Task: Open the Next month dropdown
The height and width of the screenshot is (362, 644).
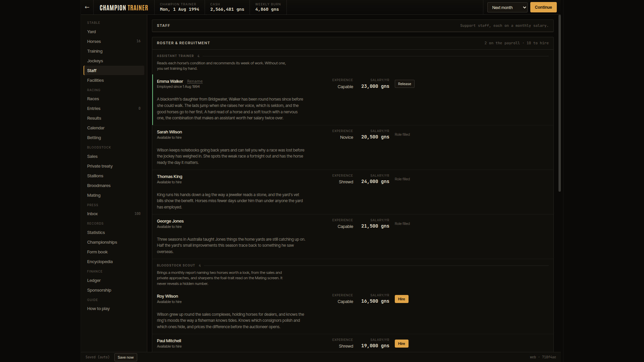Action: tap(507, 7)
